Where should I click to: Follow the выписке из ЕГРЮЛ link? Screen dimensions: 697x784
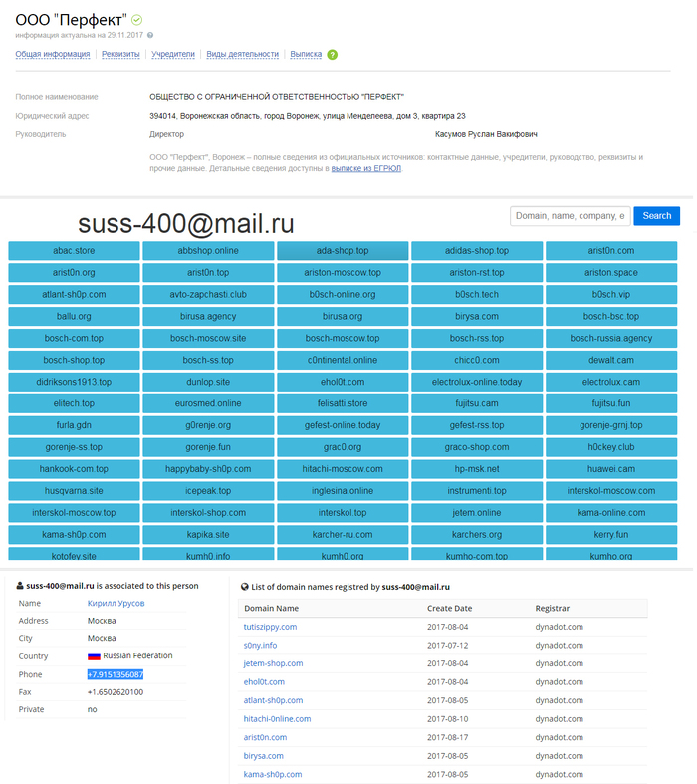pos(365,169)
